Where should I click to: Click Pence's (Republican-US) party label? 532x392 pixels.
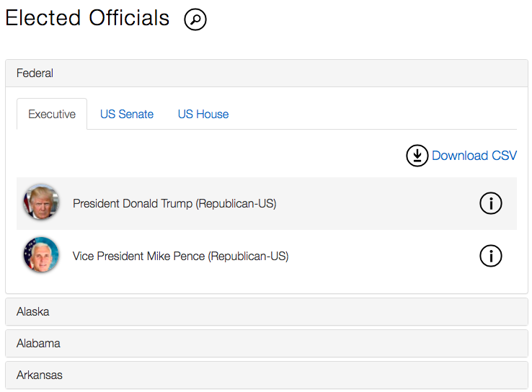(x=248, y=256)
